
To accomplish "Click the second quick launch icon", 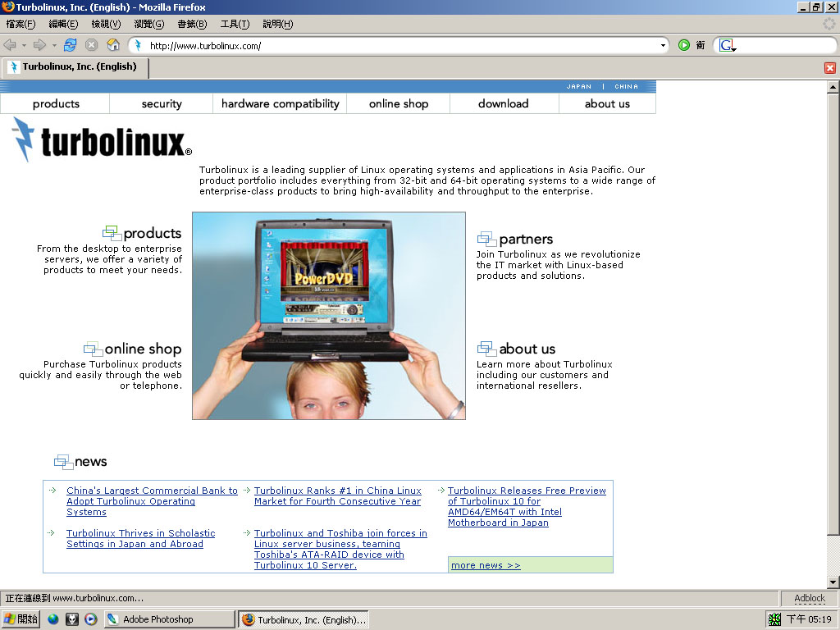I will click(72, 619).
